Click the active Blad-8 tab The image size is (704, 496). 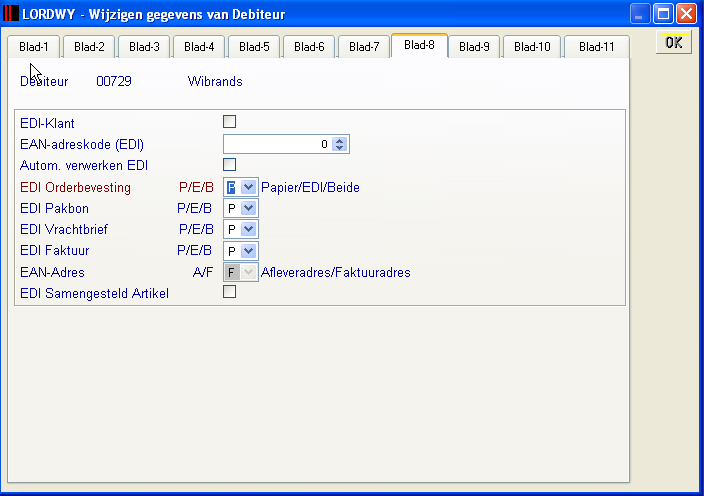pyautogui.click(x=419, y=45)
